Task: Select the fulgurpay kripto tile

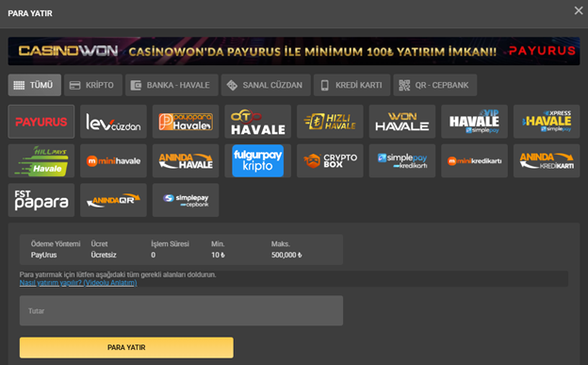Action: [x=258, y=161]
